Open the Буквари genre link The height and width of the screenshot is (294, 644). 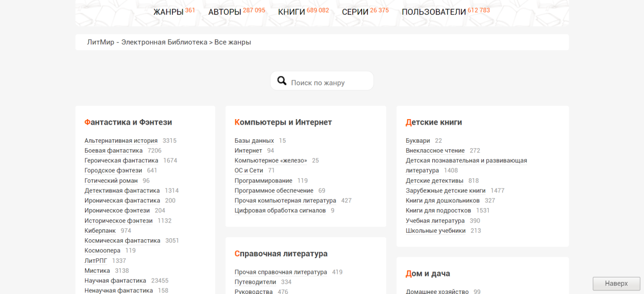tap(418, 141)
